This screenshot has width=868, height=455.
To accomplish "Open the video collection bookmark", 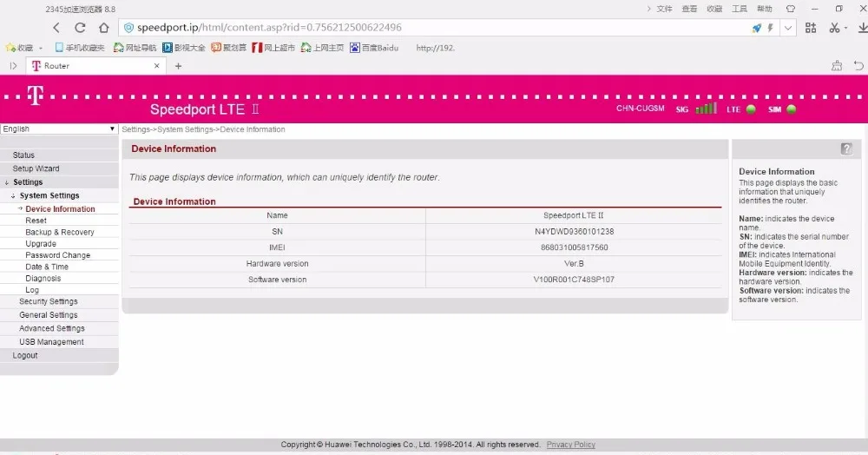I will tap(184, 48).
